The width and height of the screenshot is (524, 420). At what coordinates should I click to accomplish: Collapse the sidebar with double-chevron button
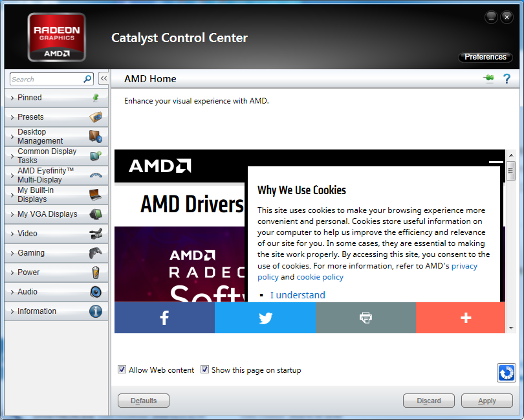(x=104, y=78)
